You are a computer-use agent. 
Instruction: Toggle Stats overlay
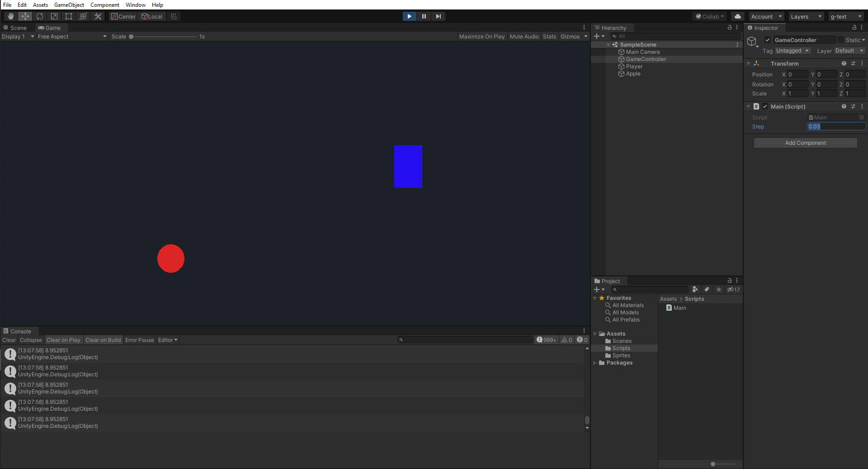click(x=549, y=37)
